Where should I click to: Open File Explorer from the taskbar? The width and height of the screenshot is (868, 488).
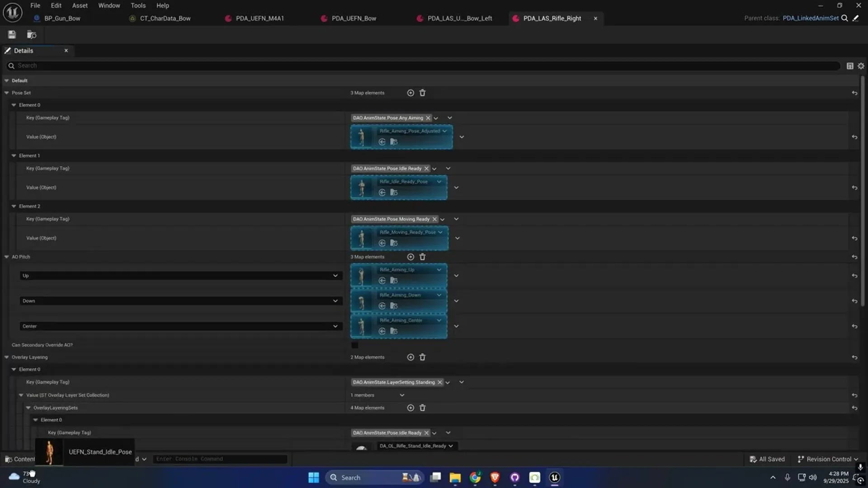click(455, 478)
